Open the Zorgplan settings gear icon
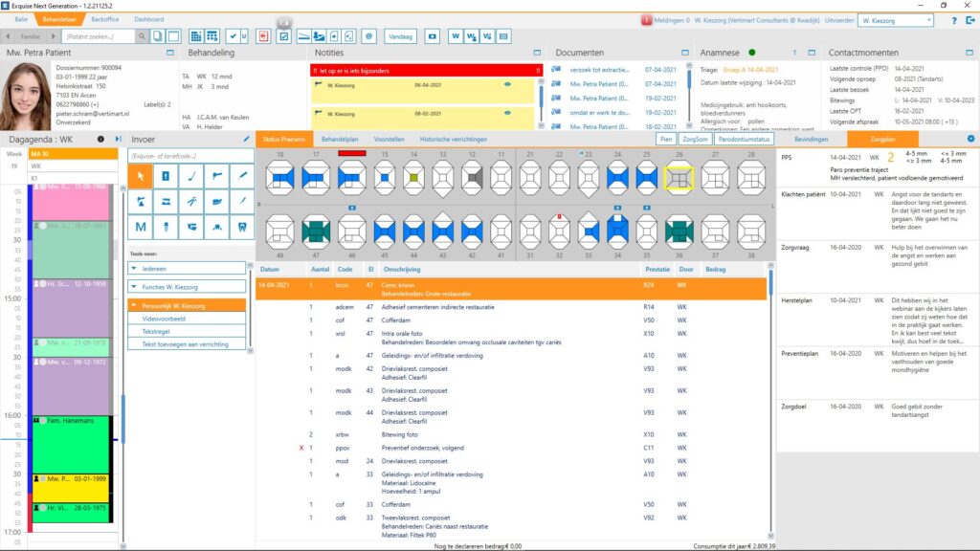 pyautogui.click(x=970, y=139)
